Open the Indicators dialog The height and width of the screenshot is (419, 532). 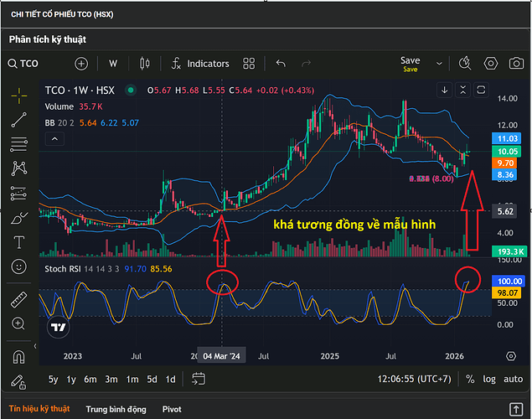tap(200, 64)
